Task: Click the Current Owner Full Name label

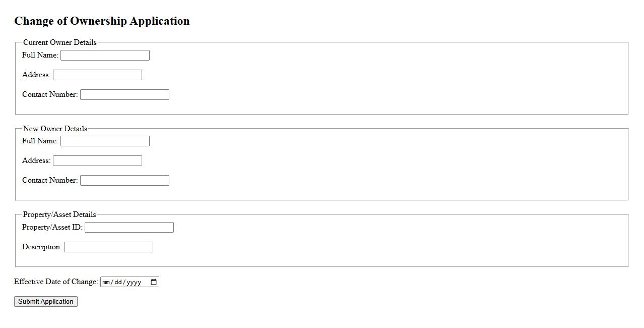Action: [40, 55]
